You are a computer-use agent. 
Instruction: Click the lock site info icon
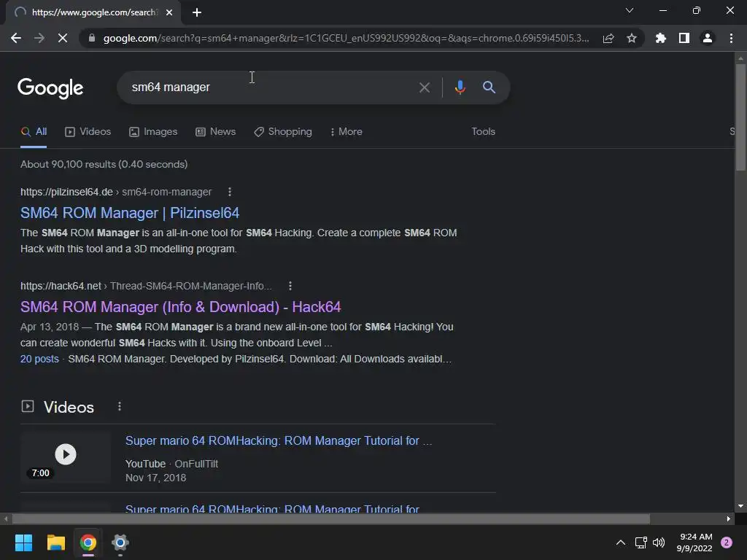coord(92,38)
